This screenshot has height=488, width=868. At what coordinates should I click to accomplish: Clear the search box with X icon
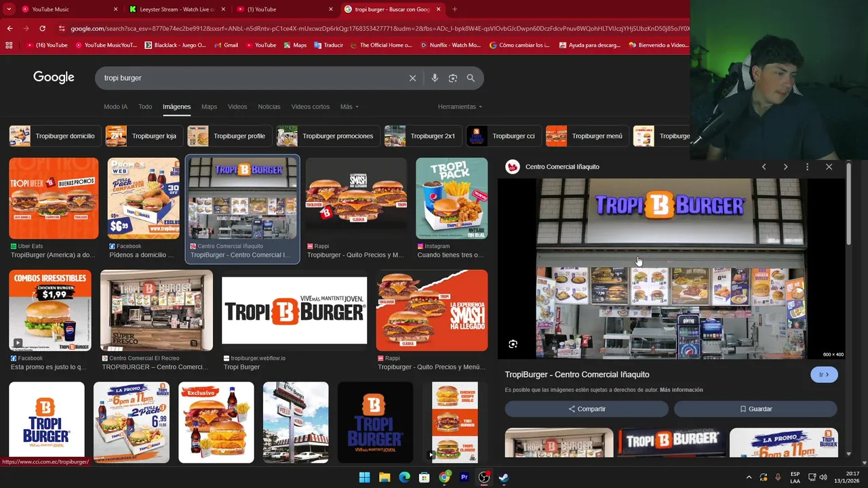pos(412,78)
